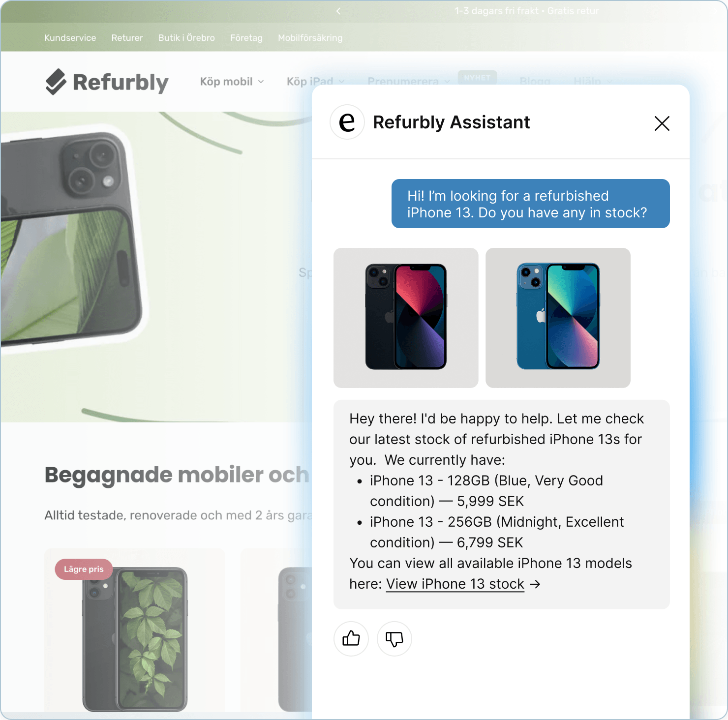Go to Butik i Örebro page
Viewport: 728px width, 720px height.
[x=186, y=38]
